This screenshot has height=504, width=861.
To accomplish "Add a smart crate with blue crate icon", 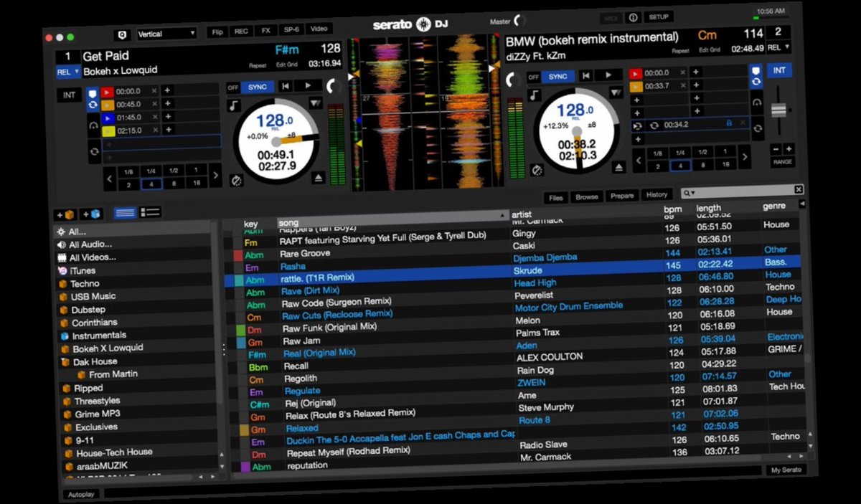I will click(93, 214).
